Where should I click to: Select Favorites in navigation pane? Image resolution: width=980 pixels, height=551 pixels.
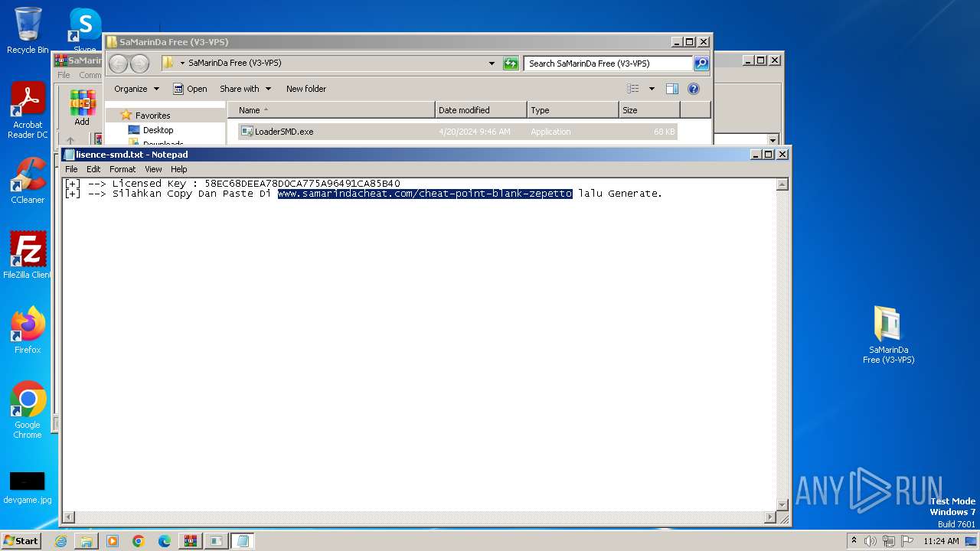(x=152, y=116)
